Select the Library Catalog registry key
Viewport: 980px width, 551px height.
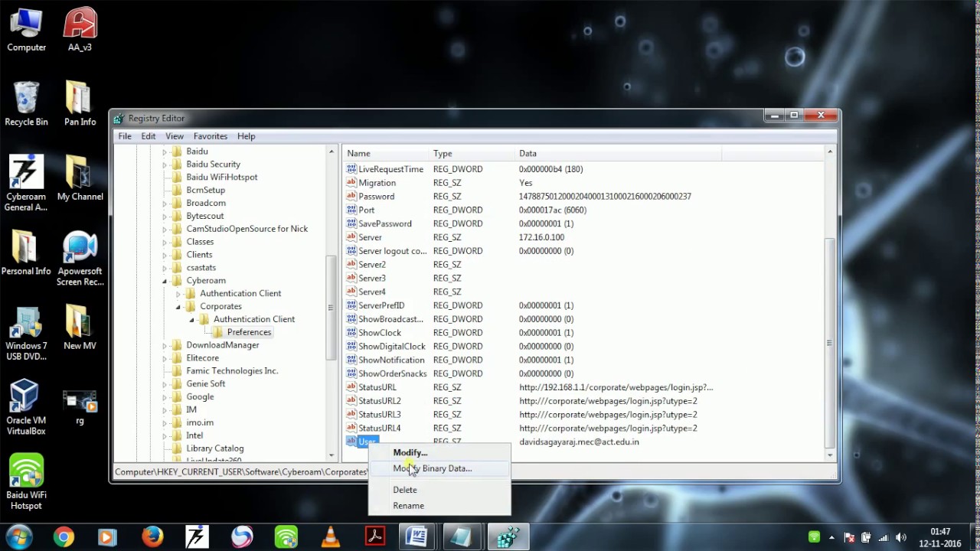(x=214, y=448)
